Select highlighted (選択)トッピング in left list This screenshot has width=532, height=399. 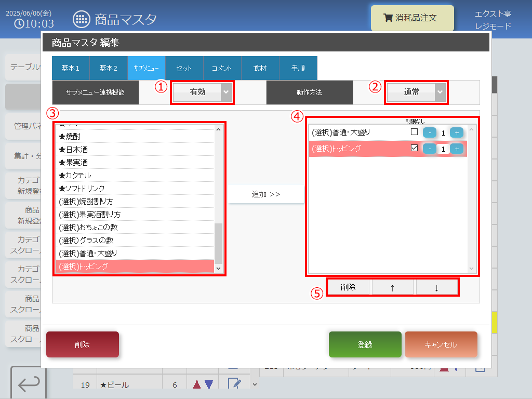[135, 267]
